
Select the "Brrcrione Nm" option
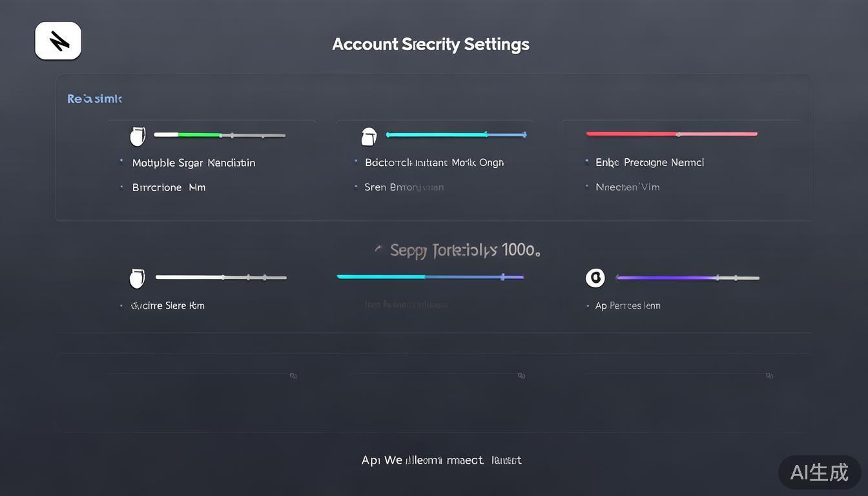pyautogui.click(x=169, y=187)
